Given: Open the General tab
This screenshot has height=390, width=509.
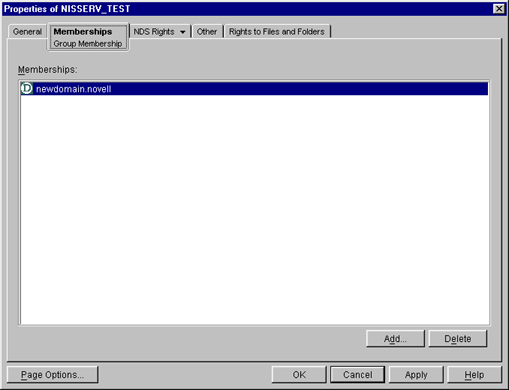Looking at the screenshot, I should (x=27, y=32).
